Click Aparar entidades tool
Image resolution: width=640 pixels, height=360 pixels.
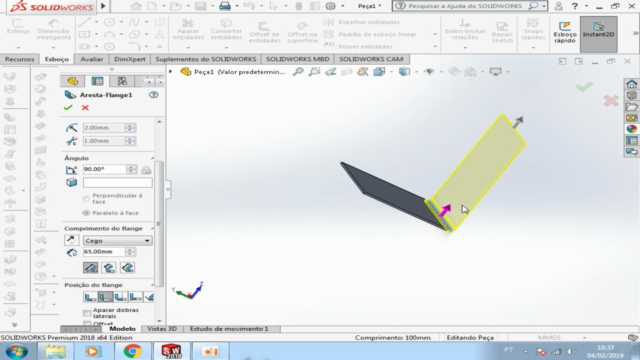pos(188,29)
